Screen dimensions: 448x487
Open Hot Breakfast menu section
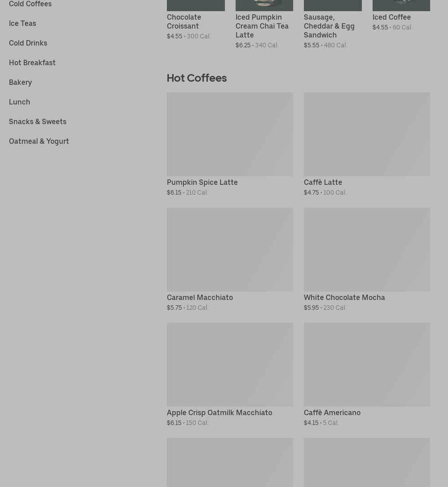pyautogui.click(x=32, y=62)
